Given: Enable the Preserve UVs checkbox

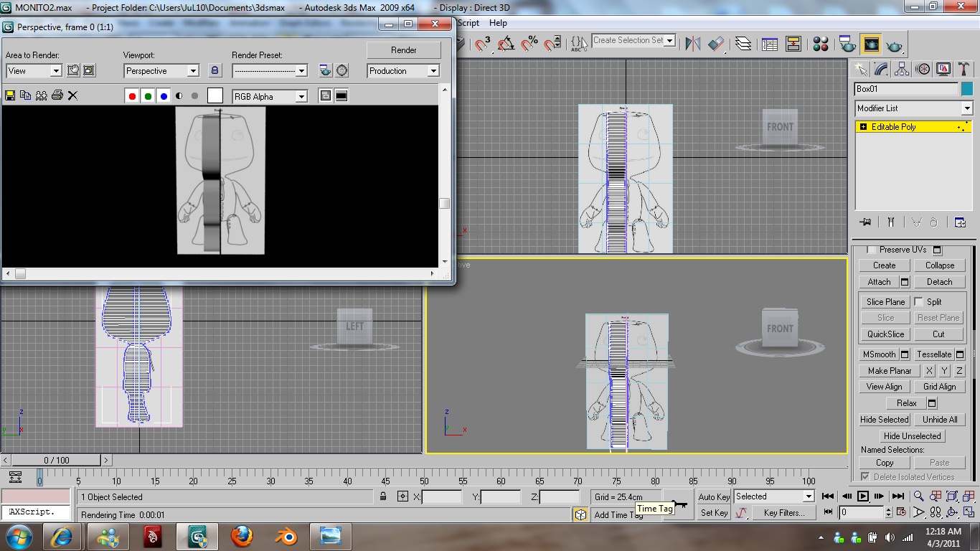Looking at the screenshot, I should [x=872, y=250].
